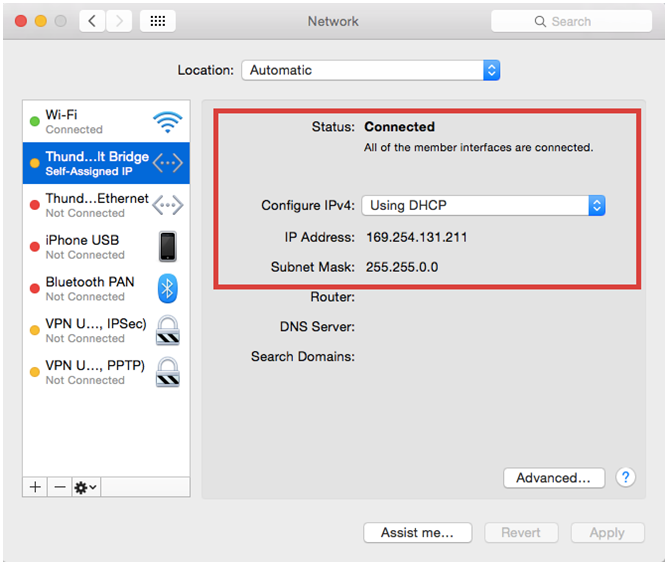Screen dimensions: 668x565
Task: Click the iPhone USB device icon
Action: [x=168, y=247]
